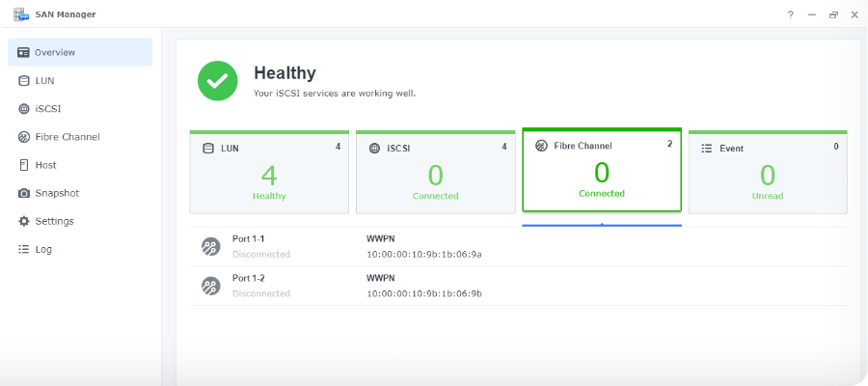Click WWPN address of Port 1-2

pyautogui.click(x=423, y=293)
